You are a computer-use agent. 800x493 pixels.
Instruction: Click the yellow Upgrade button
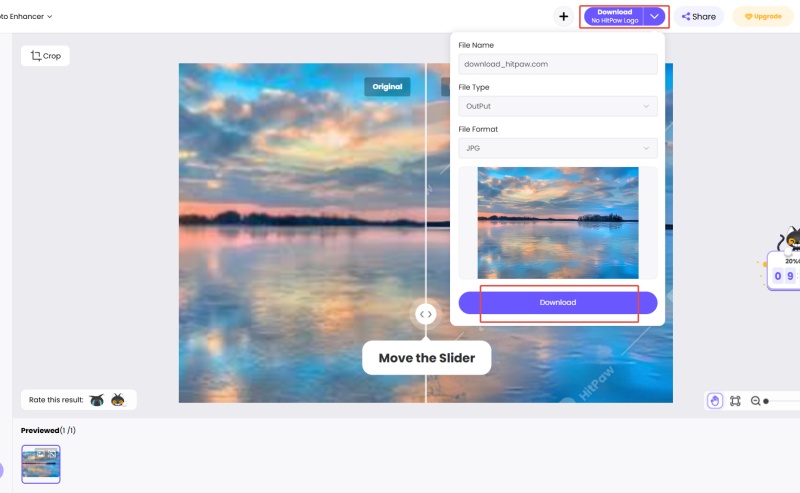click(x=763, y=16)
